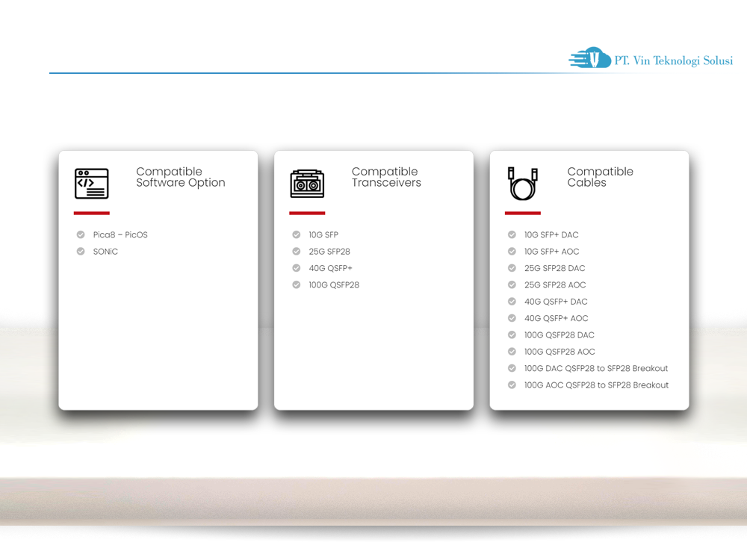
Task: Select the 40G QSFP+ transceiver text
Action: pos(331,268)
